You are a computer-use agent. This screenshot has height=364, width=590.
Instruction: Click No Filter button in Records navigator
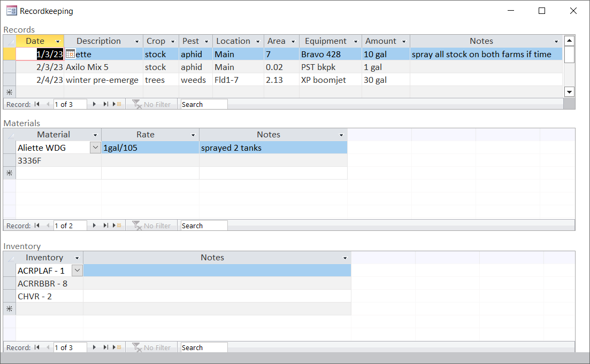(151, 104)
